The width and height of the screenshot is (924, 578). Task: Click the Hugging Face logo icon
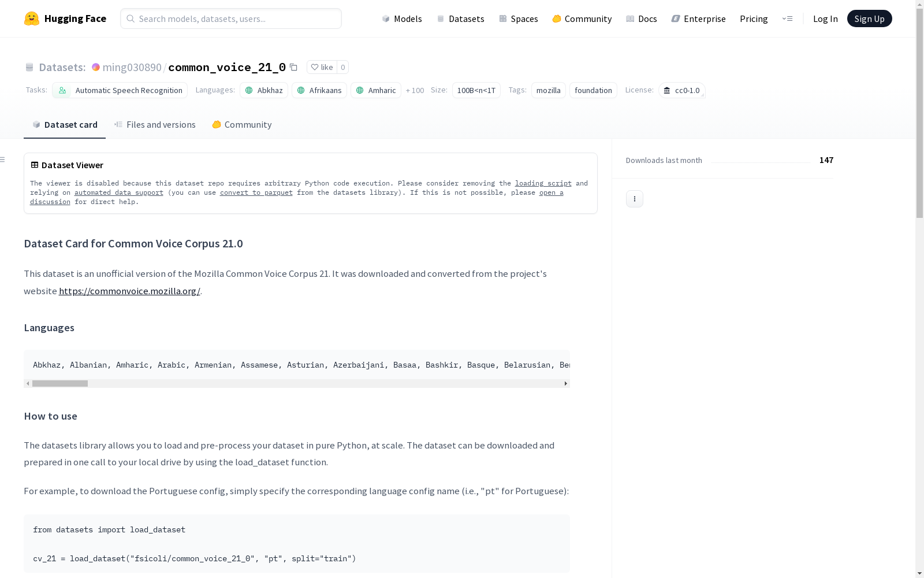[32, 18]
